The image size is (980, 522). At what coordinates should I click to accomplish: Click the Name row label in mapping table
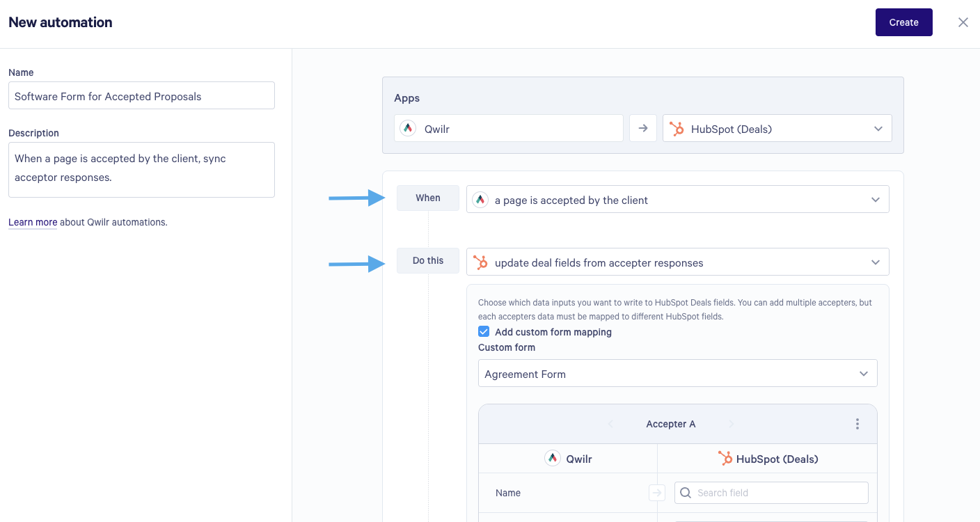point(508,493)
